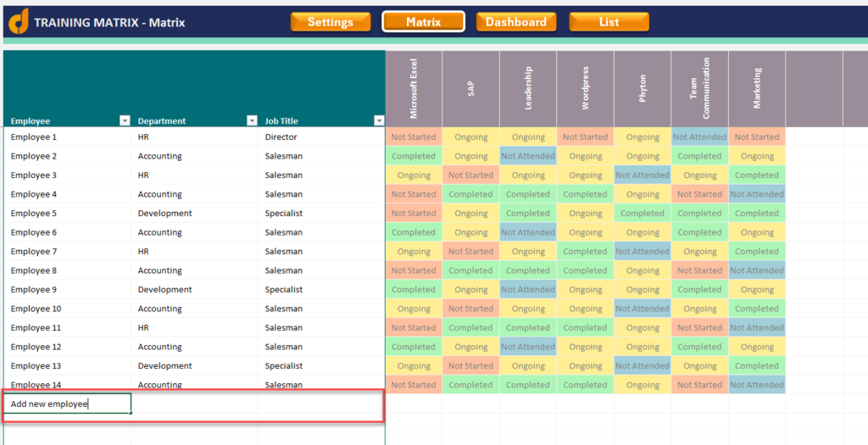The image size is (868, 445).
Task: Click Employee 10's SAP 'Not Started' cell
Action: tap(471, 309)
